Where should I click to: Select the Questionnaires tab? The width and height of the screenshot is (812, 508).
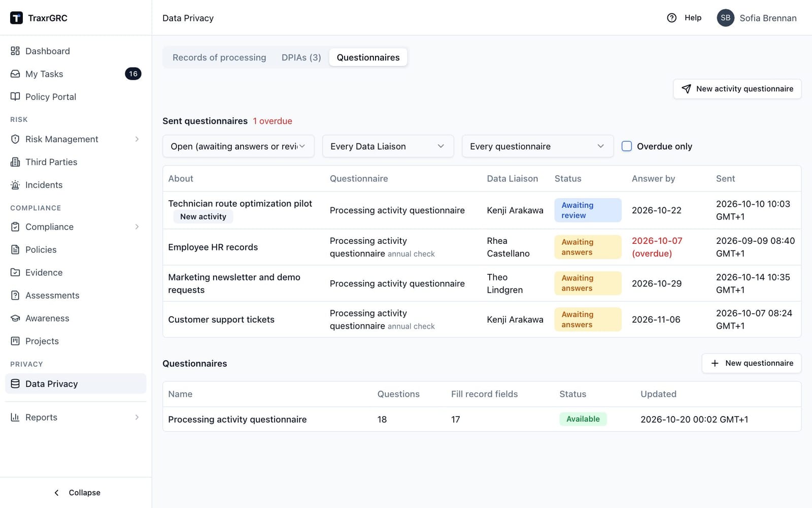368,57
